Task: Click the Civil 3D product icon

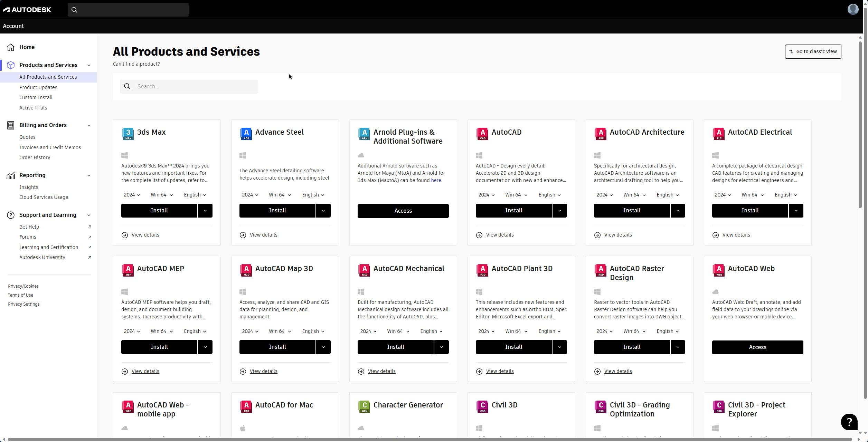Action: tap(482, 406)
